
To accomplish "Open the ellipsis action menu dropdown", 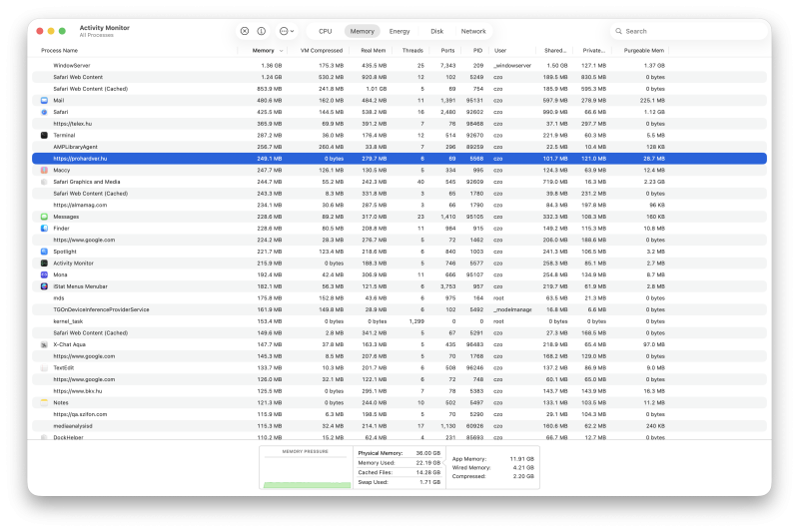I will pyautogui.click(x=287, y=31).
